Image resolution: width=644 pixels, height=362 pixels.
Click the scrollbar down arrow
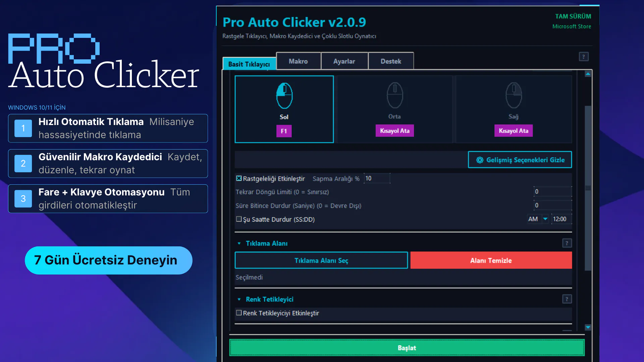(x=588, y=327)
